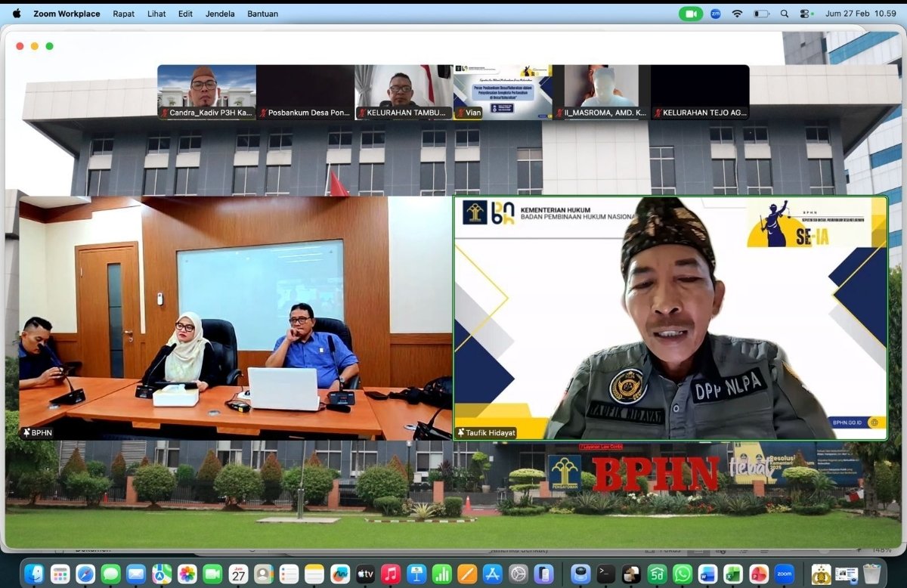Viewport: 907px width, 588px height.
Task: Open the Lihat menu
Action: click(156, 14)
